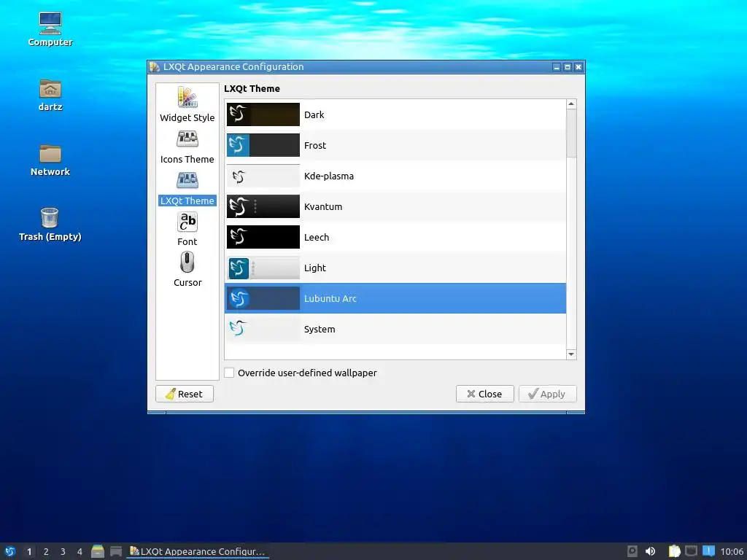Select the LXQt Theme sidebar item

coord(187,189)
